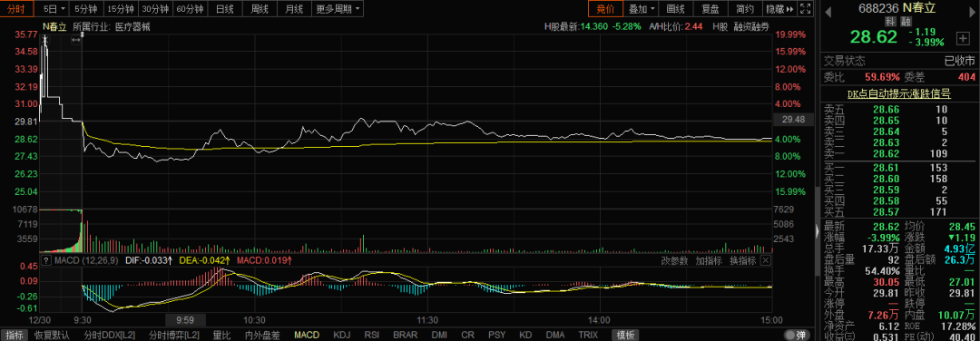Open the 更多周期 dropdown
The width and height of the screenshot is (980, 341).
(338, 9)
